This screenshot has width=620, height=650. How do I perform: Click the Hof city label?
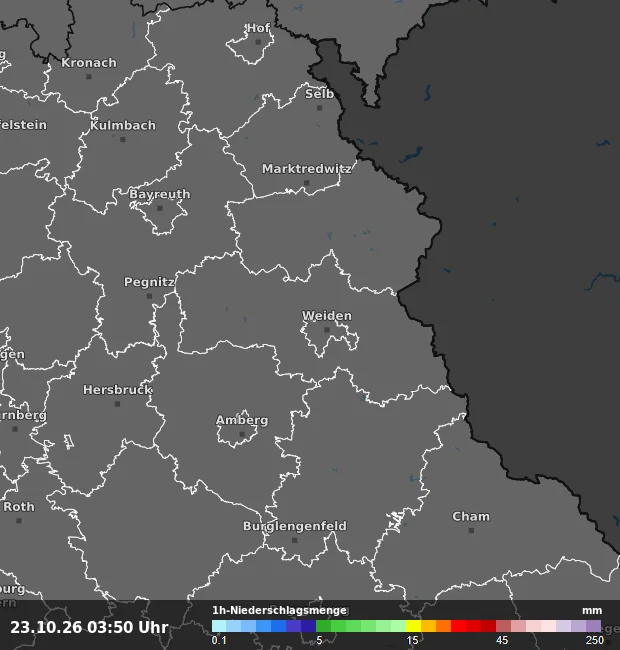tap(259, 28)
